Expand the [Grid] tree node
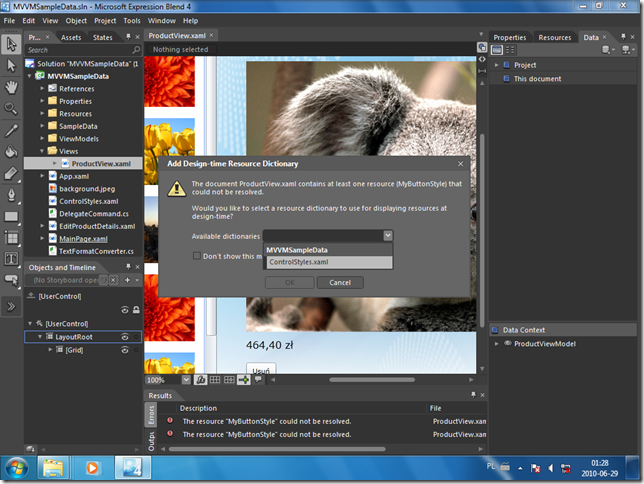Viewport: 644px width, 484px height. point(52,350)
